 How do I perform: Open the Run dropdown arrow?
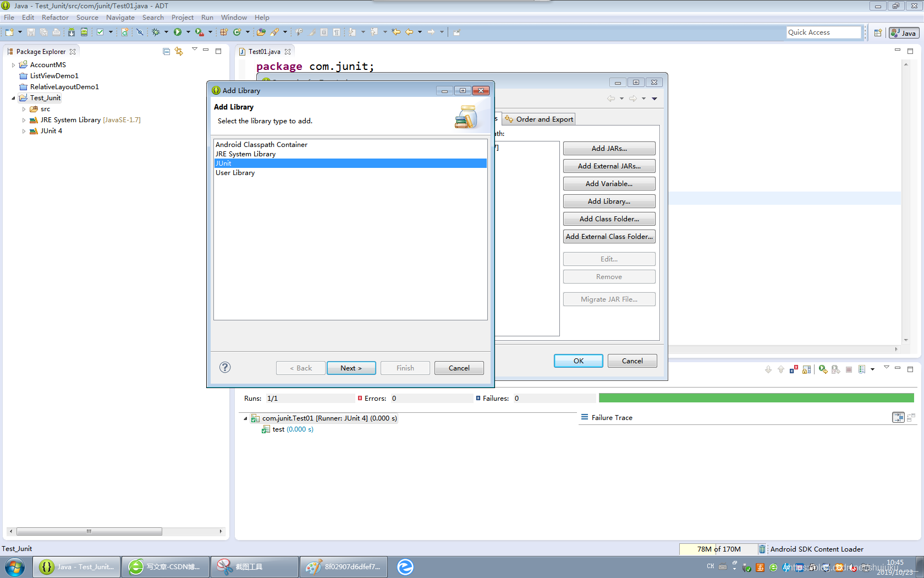188,32
